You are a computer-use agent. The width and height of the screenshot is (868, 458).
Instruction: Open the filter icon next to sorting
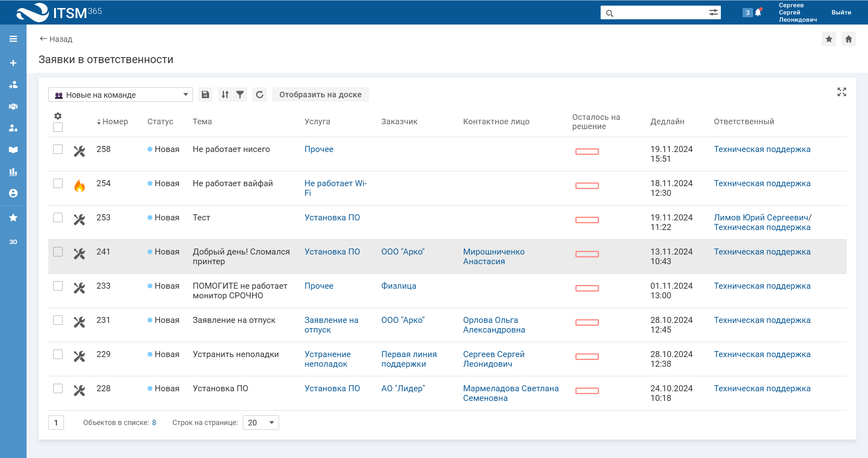click(240, 94)
